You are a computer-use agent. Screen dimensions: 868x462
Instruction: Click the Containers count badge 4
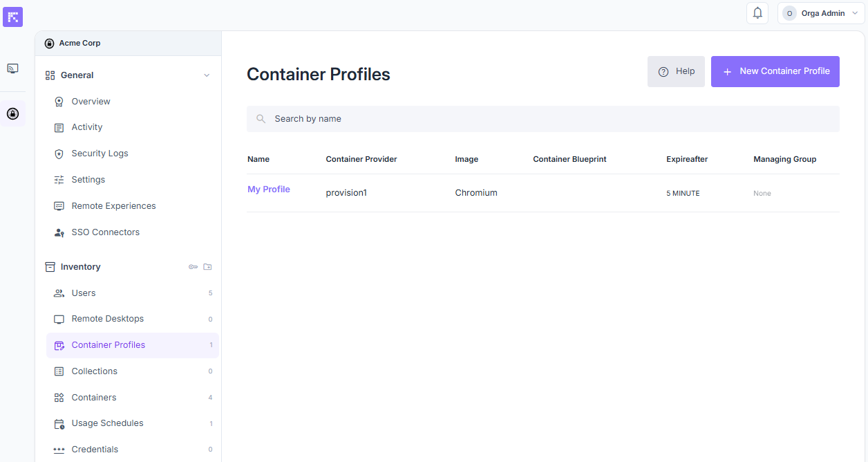pos(211,398)
